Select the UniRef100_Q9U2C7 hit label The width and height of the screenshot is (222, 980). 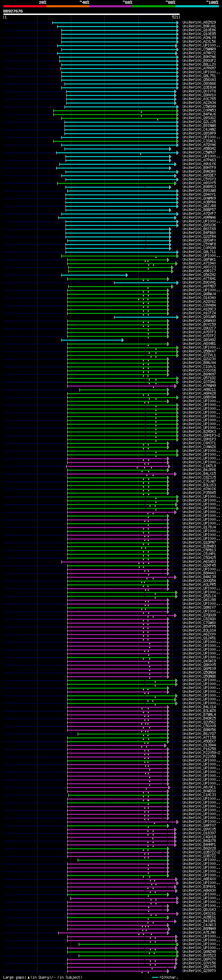coord(199,328)
